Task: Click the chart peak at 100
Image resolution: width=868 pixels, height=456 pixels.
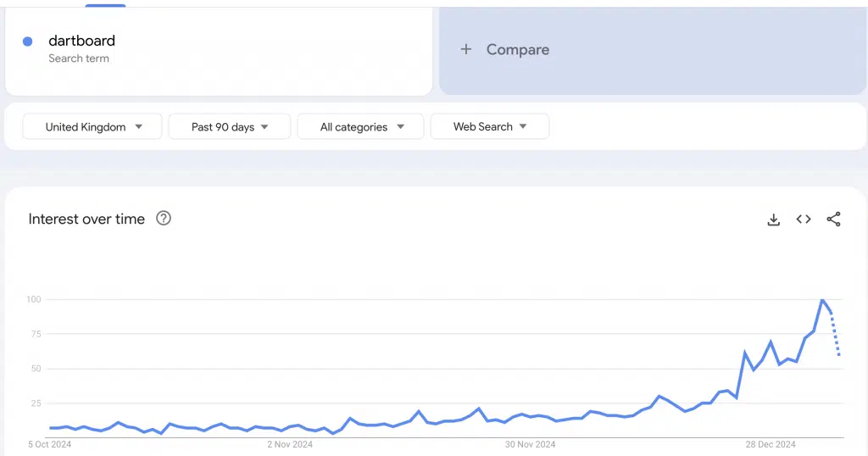Action: click(x=822, y=300)
